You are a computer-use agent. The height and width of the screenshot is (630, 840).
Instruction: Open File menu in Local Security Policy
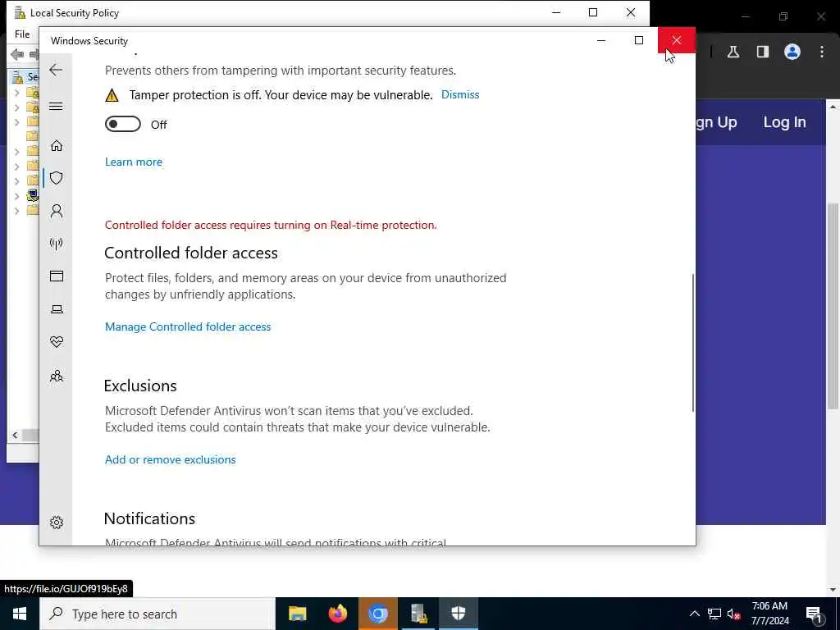tap(22, 34)
